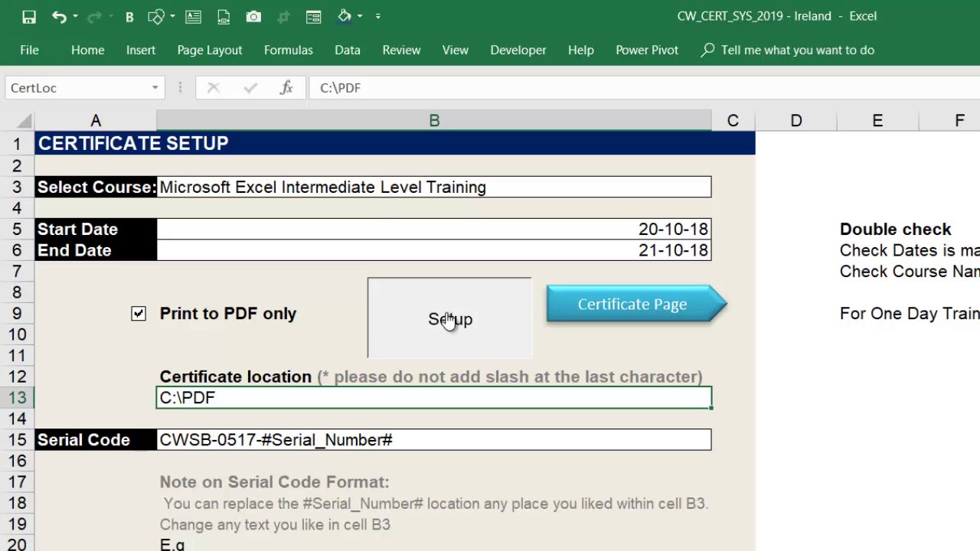Click the form window icon beside the fill bucket
Image resolution: width=980 pixels, height=551 pixels.
pyautogui.click(x=313, y=16)
